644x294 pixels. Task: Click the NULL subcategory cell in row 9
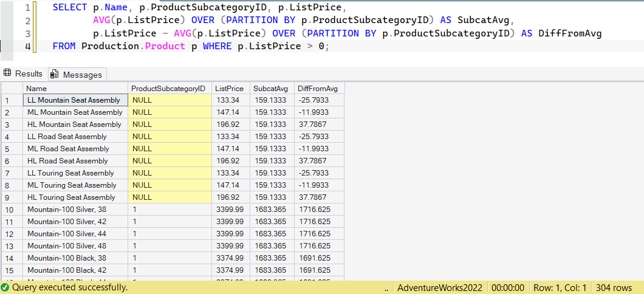(x=170, y=197)
